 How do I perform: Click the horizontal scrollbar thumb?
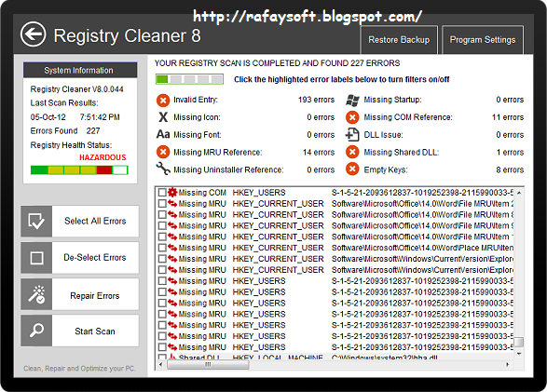pos(208,364)
